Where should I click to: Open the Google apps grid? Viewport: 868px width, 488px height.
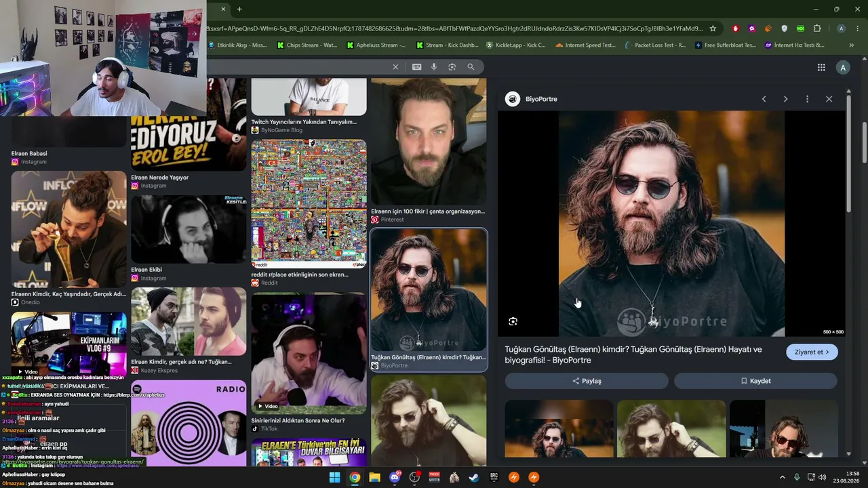click(821, 67)
